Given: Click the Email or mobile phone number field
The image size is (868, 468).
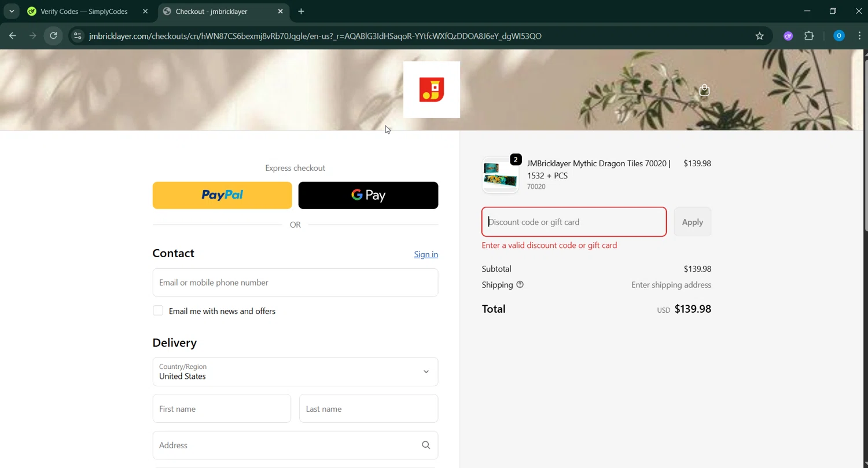Looking at the screenshot, I should point(295,283).
